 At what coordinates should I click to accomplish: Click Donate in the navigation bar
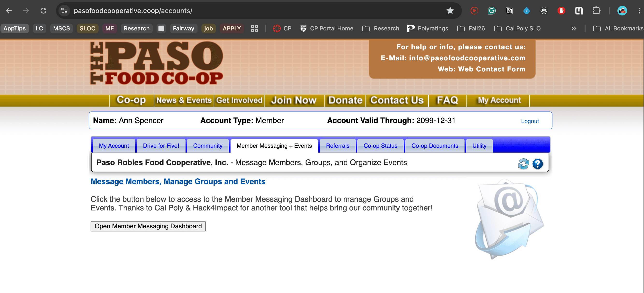(345, 100)
